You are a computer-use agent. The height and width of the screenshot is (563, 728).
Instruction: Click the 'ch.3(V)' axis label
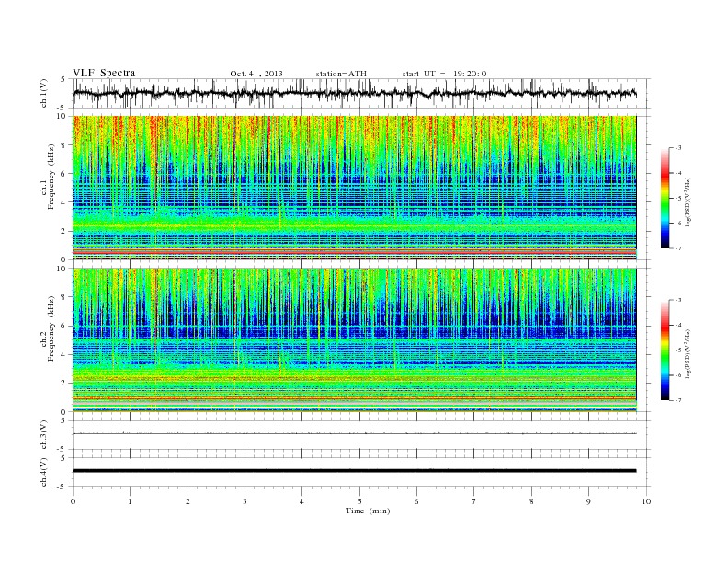click(x=44, y=435)
